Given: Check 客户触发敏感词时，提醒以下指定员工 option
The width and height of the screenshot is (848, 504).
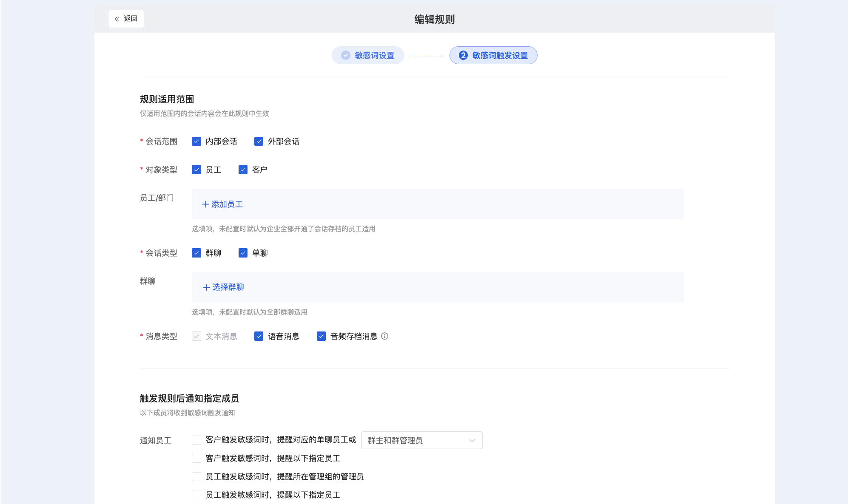Looking at the screenshot, I should tap(196, 458).
